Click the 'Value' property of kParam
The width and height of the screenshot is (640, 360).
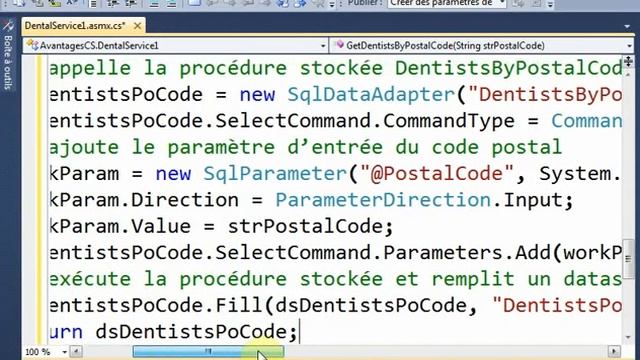[x=160, y=227]
